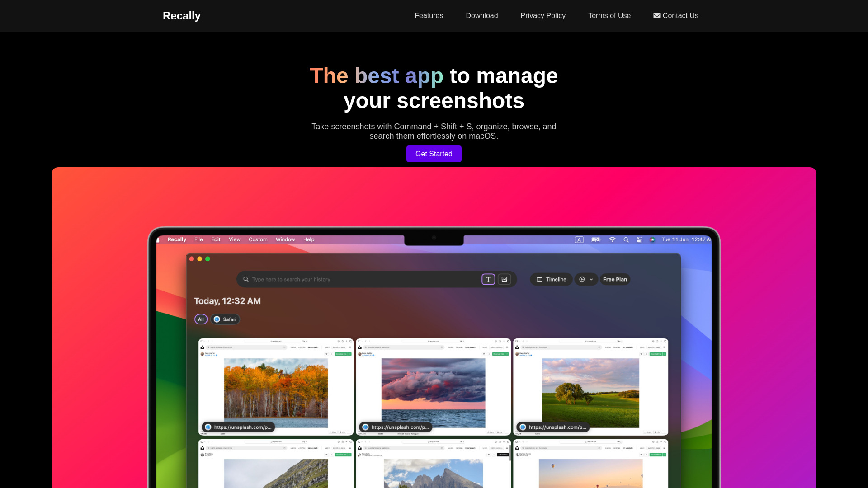This screenshot has height=488, width=868.
Task: Click the screen mirroring icon in menubar
Action: tap(639, 239)
